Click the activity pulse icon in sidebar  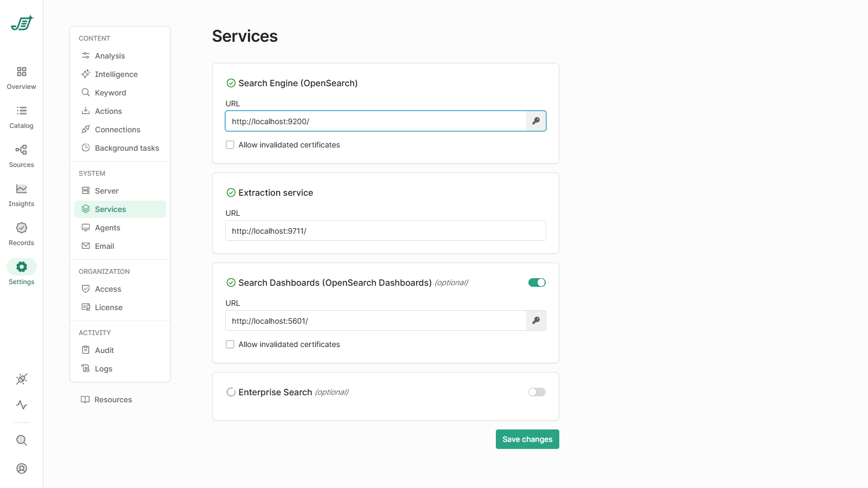22,405
